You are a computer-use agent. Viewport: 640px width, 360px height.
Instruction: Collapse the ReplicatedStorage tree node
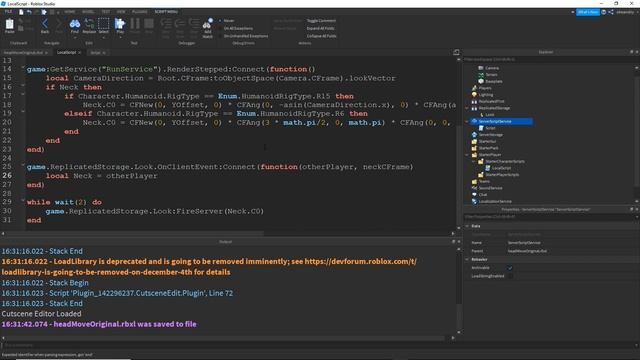467,108
